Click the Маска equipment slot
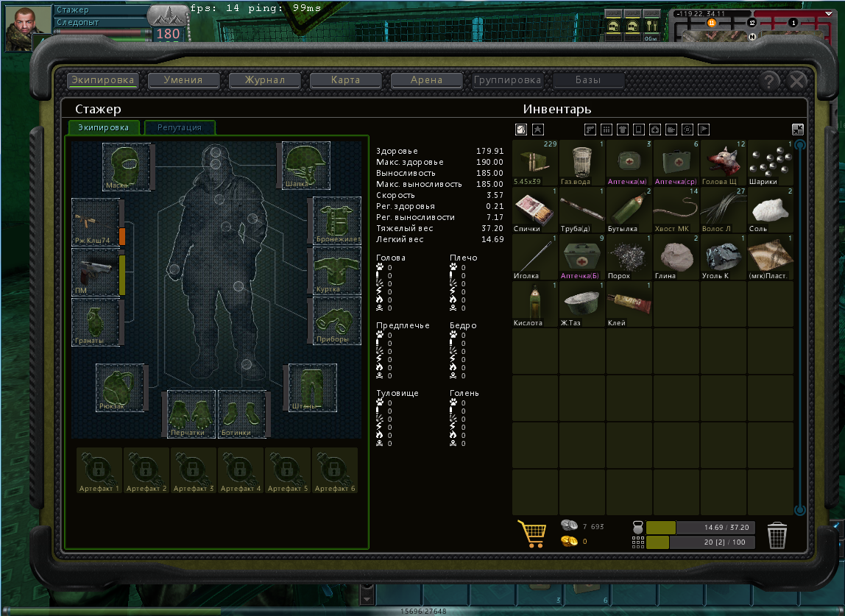The height and width of the screenshot is (616, 845). 127,166
